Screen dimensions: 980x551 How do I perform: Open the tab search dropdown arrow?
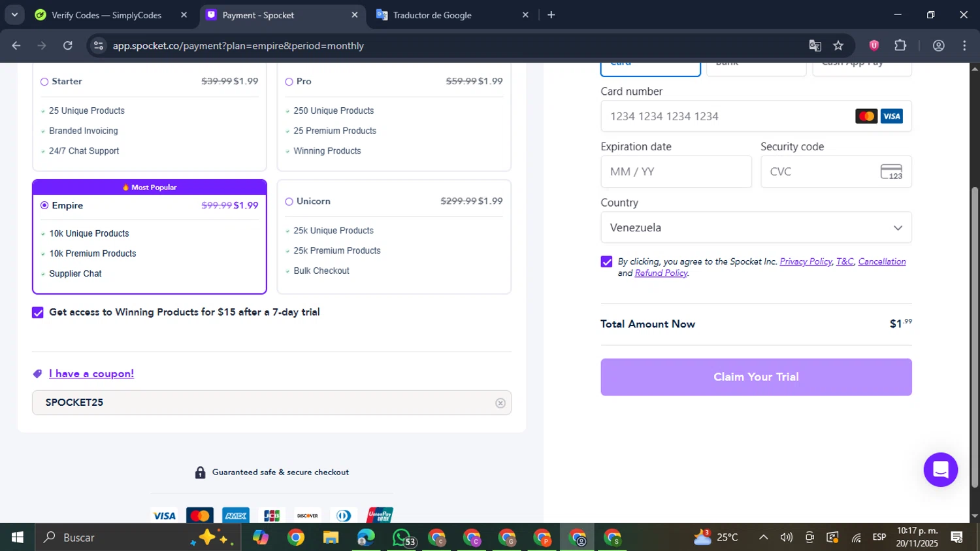14,14
